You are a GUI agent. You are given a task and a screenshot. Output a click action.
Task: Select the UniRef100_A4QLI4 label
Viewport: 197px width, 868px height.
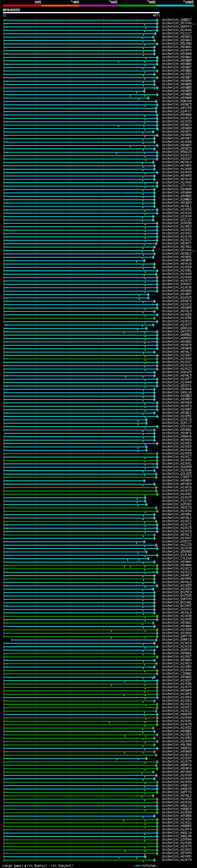[x=177, y=833]
